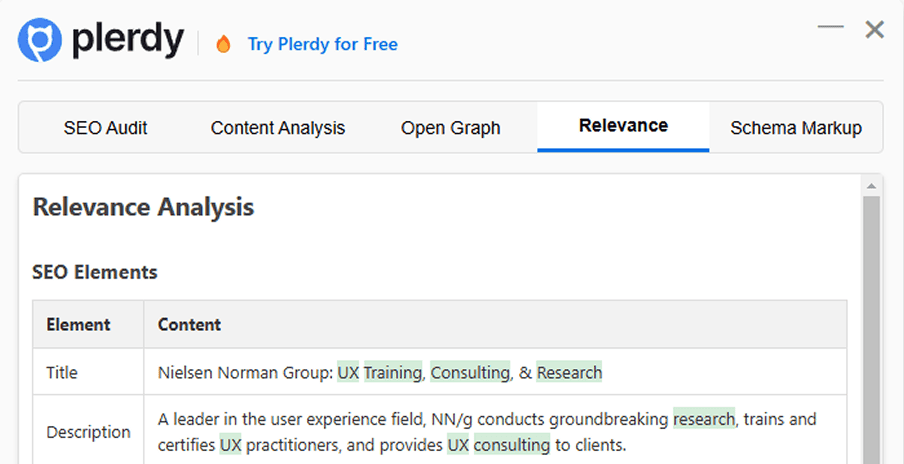Open the Content Analysis tab
904x464 pixels.
click(x=277, y=128)
